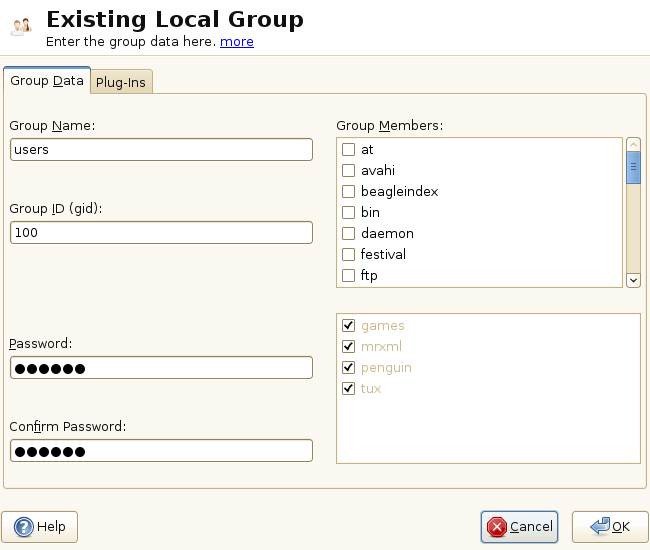Focus the Group Name text field

pyautogui.click(x=161, y=149)
